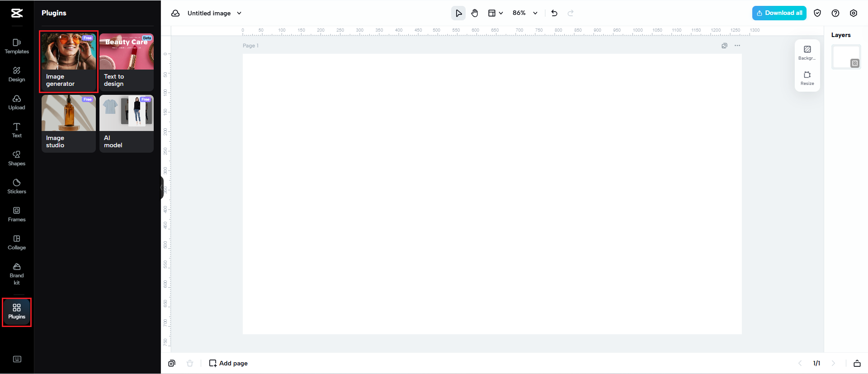Select the Plugins sidebar item

click(x=17, y=312)
